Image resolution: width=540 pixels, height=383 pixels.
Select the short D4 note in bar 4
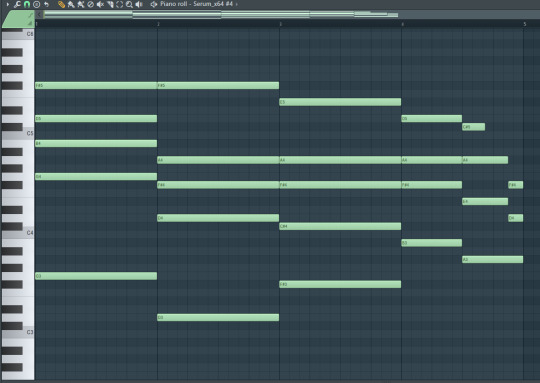click(516, 218)
